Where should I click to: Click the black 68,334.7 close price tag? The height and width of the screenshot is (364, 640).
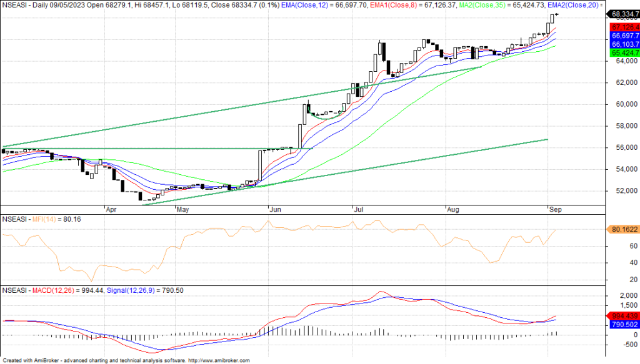tap(622, 13)
